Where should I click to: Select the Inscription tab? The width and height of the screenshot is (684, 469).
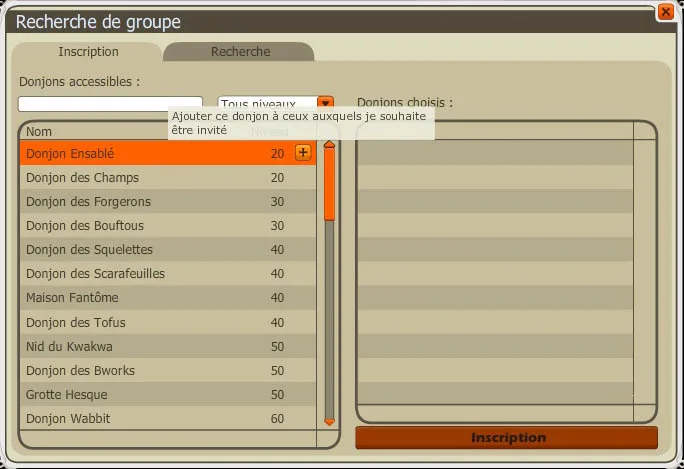(88, 51)
